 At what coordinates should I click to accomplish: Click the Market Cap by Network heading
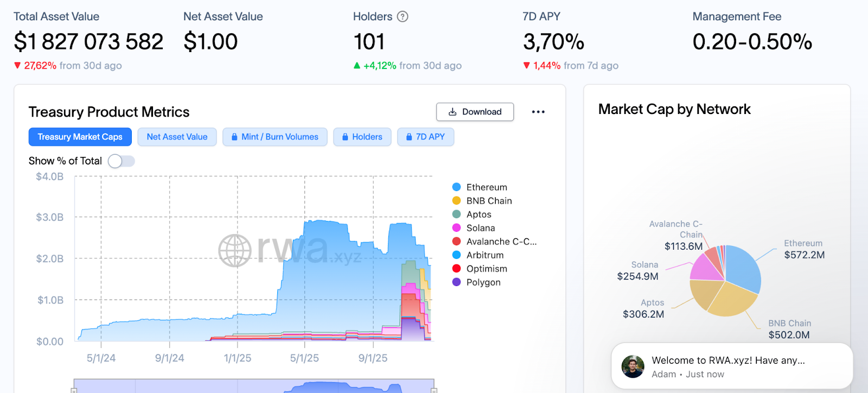click(x=674, y=109)
